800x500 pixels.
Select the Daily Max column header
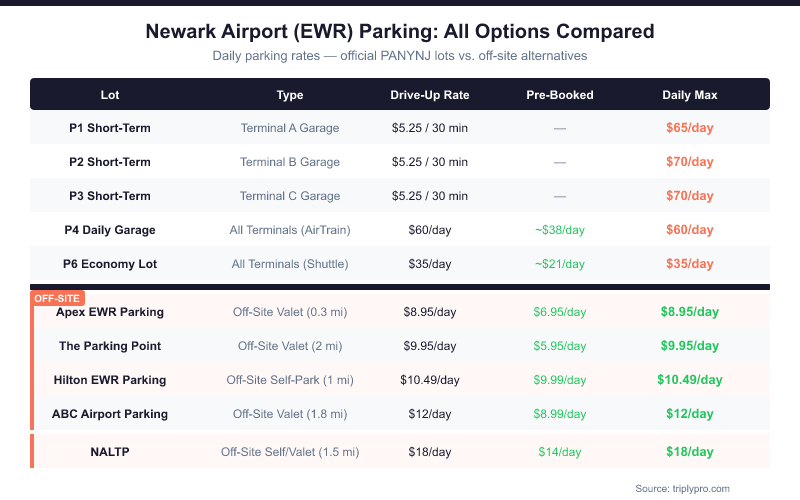689,95
